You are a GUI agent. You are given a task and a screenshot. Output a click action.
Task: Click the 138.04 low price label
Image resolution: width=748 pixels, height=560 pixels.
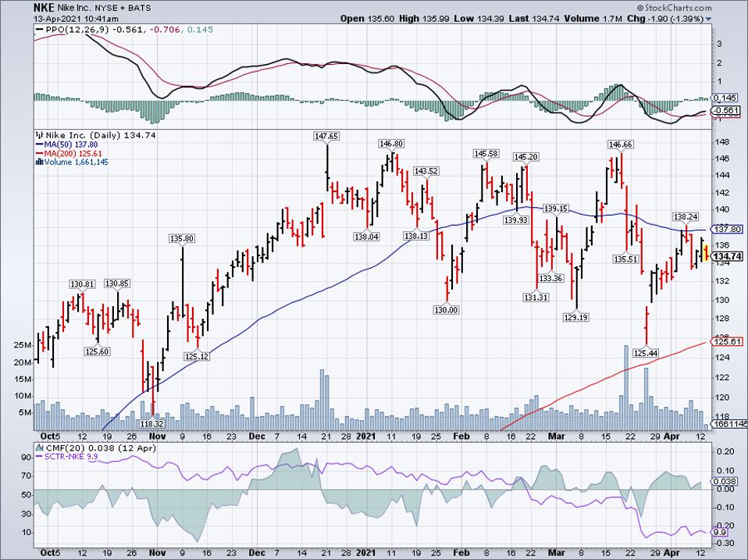366,237
